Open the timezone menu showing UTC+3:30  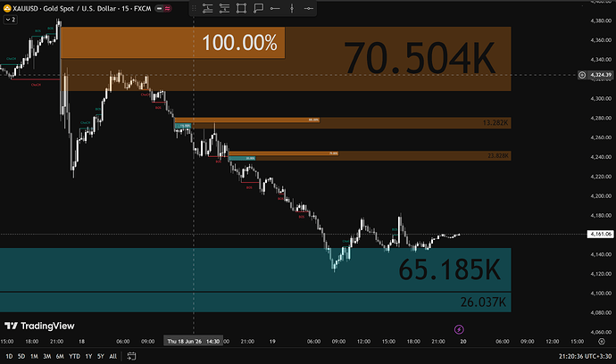[x=585, y=356]
